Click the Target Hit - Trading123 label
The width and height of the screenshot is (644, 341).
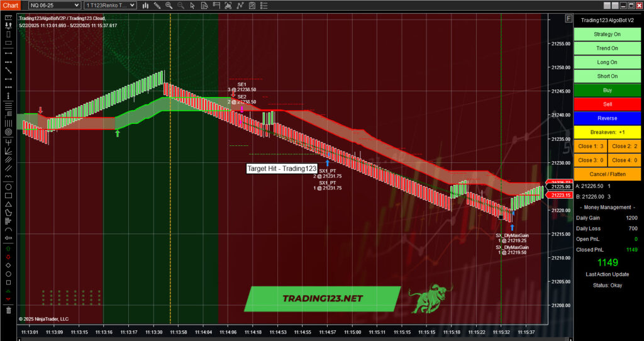click(x=282, y=169)
